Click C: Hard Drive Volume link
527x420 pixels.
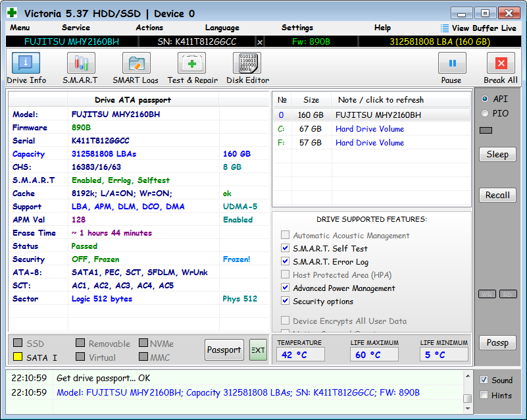pos(369,129)
